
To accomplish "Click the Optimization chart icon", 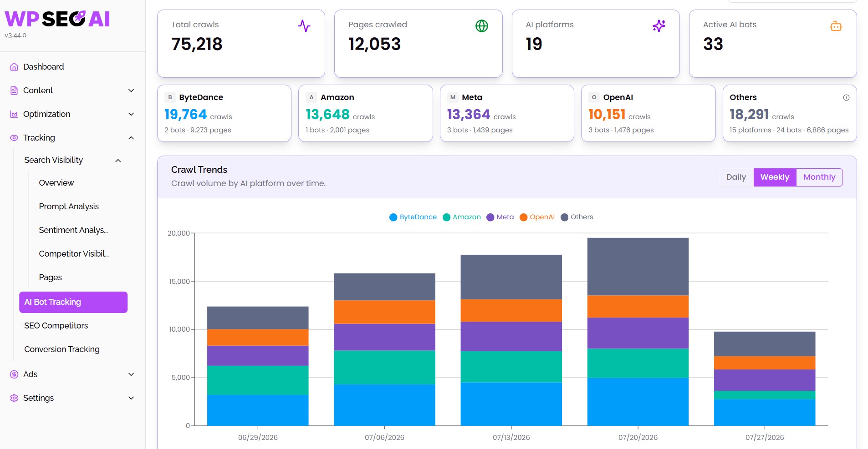I will click(x=14, y=114).
